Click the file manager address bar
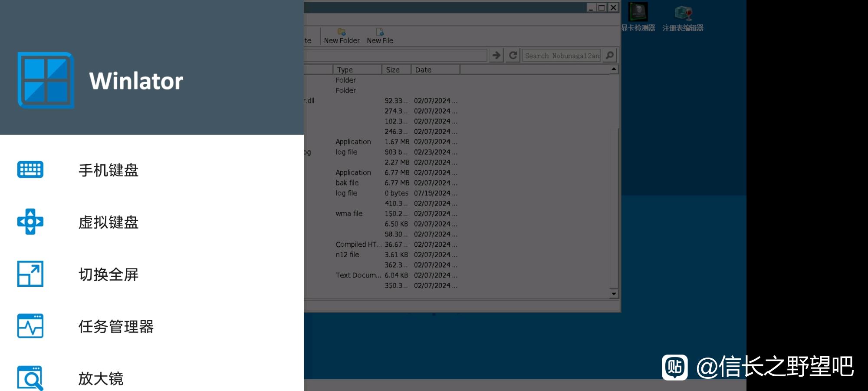Screen dimensions: 868x391 coord(395,55)
